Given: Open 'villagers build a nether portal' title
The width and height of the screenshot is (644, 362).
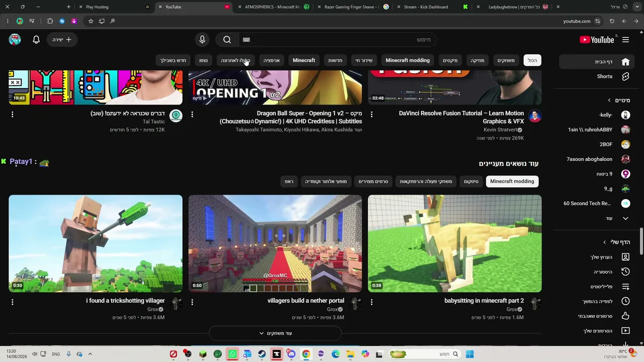Looking at the screenshot, I should pos(306,301).
